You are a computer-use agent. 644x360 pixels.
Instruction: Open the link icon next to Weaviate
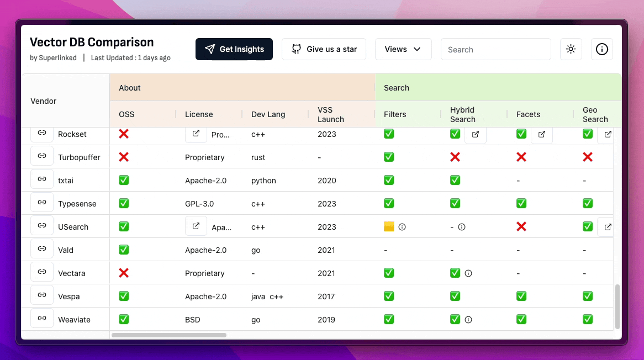tap(42, 319)
